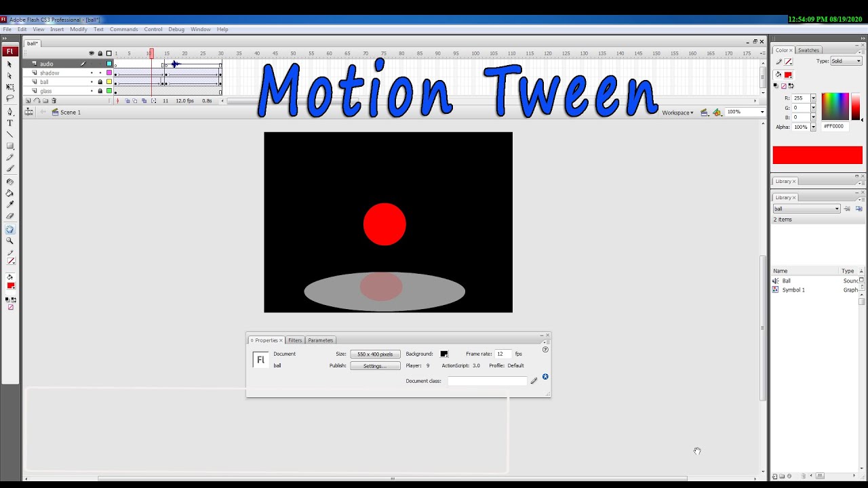Open R value slider dropdown
868x488 pixels.
(813, 98)
